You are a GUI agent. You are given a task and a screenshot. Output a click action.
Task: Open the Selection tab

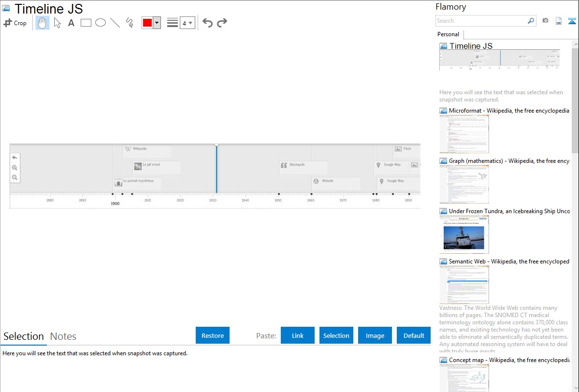click(x=24, y=336)
